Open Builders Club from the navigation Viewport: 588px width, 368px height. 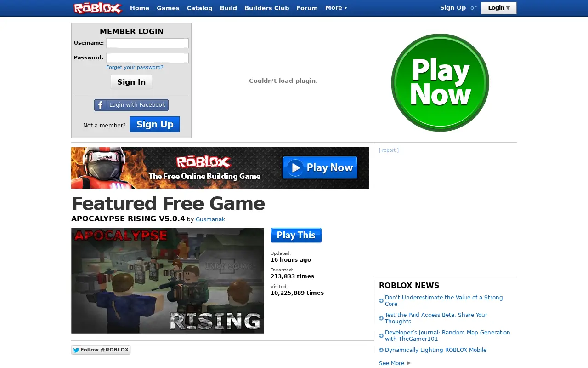coord(267,8)
